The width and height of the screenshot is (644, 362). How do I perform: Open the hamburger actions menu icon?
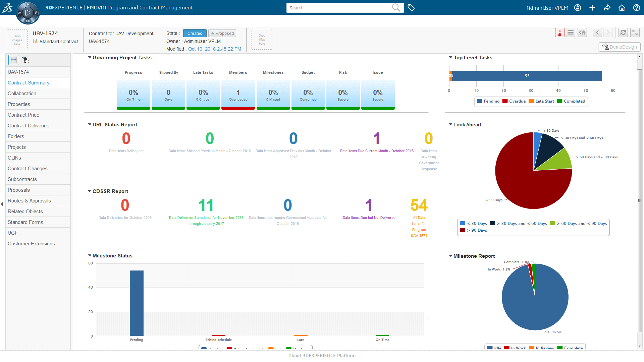point(571,33)
